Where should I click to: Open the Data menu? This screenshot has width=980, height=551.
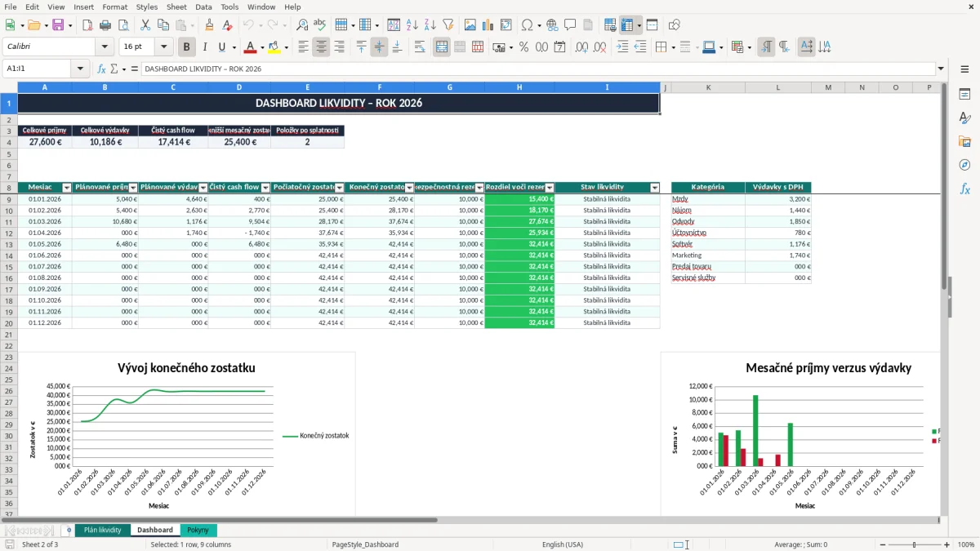click(203, 7)
